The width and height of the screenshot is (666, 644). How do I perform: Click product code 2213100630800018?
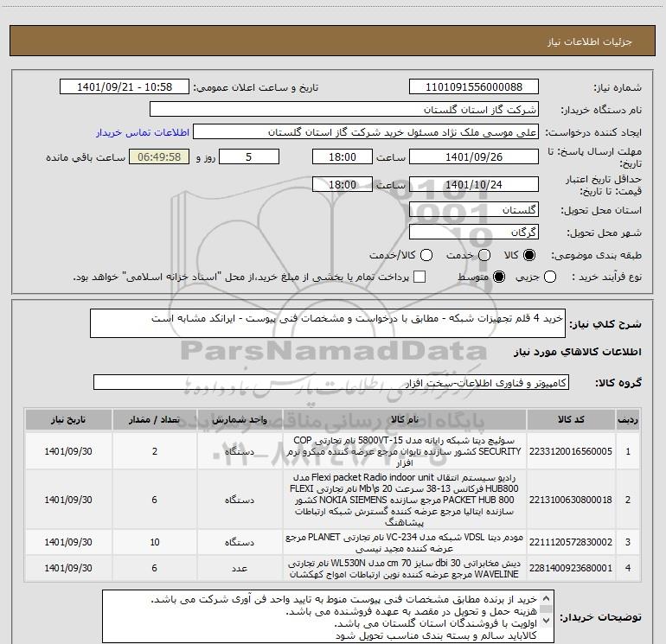click(571, 500)
